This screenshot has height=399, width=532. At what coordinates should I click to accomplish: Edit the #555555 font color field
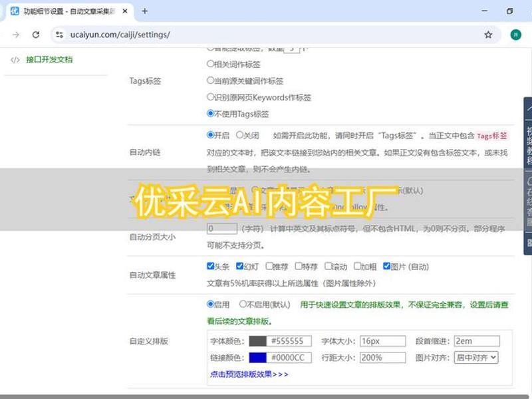point(289,341)
